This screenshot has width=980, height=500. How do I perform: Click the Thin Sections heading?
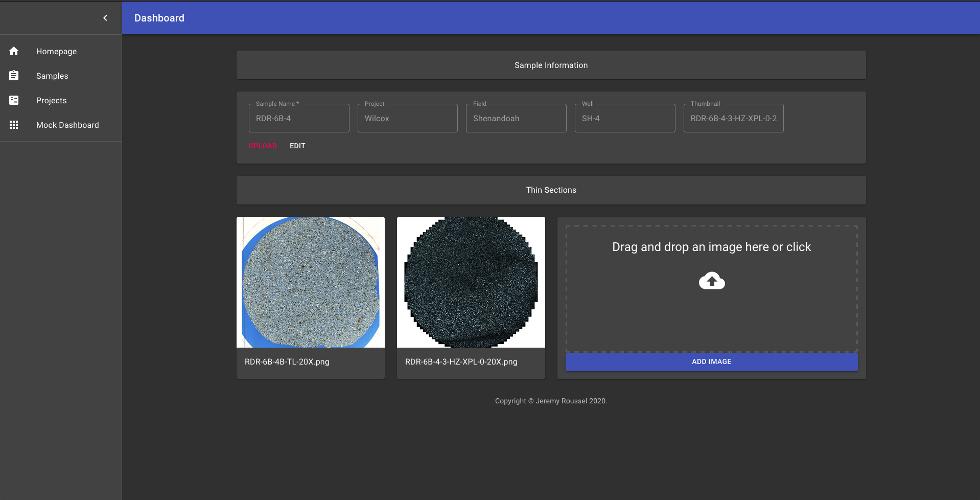(x=551, y=190)
